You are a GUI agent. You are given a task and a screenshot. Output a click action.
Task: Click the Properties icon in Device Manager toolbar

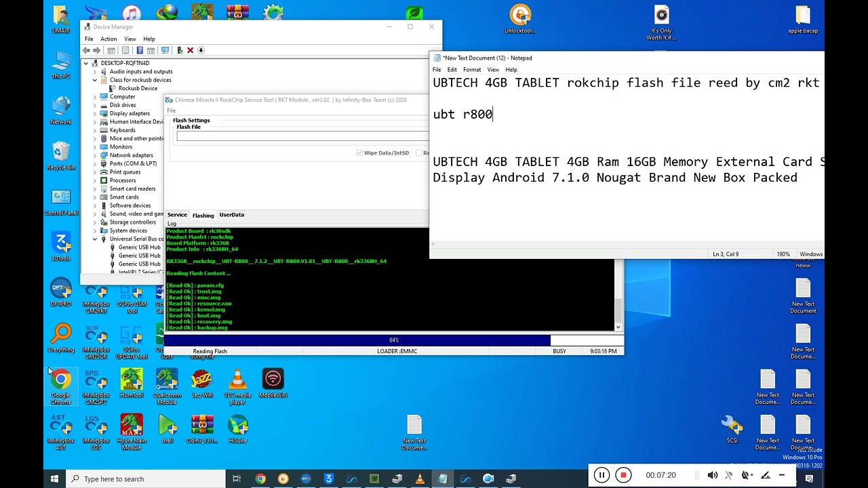[125, 50]
